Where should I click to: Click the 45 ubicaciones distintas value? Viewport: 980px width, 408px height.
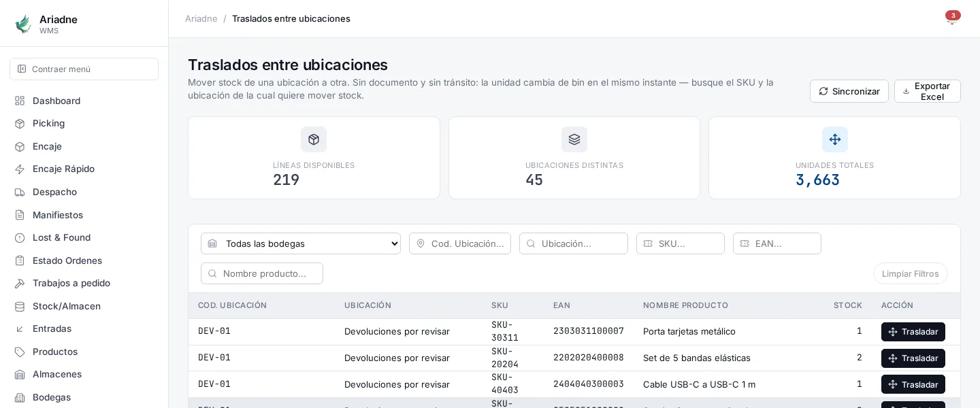534,180
